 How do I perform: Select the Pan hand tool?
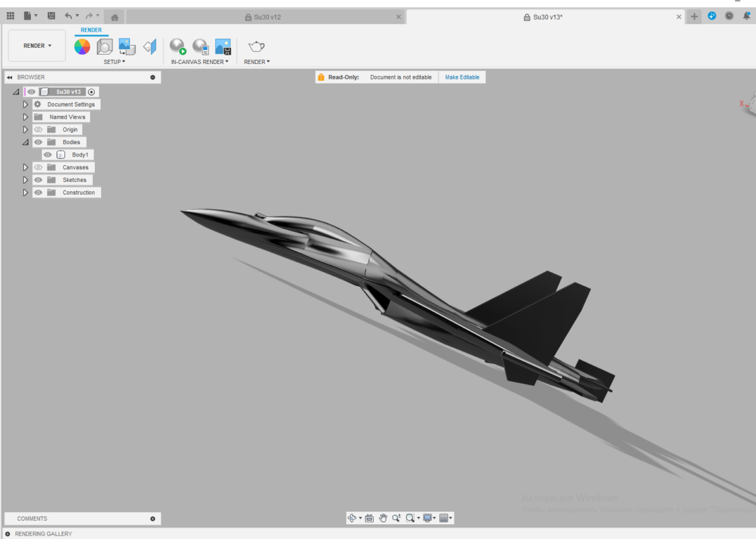[383, 517]
